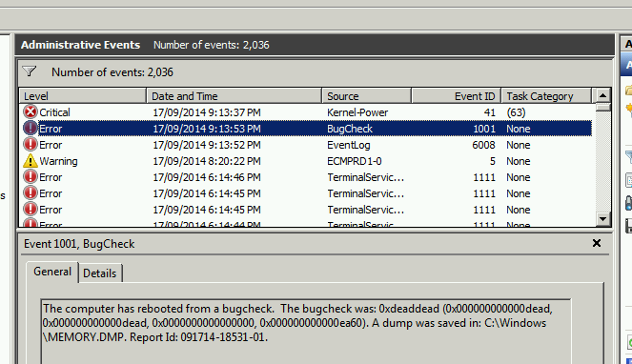Click the bugcheck description text box
Image resolution: width=632 pixels, height=364 pixels.
coord(306,332)
